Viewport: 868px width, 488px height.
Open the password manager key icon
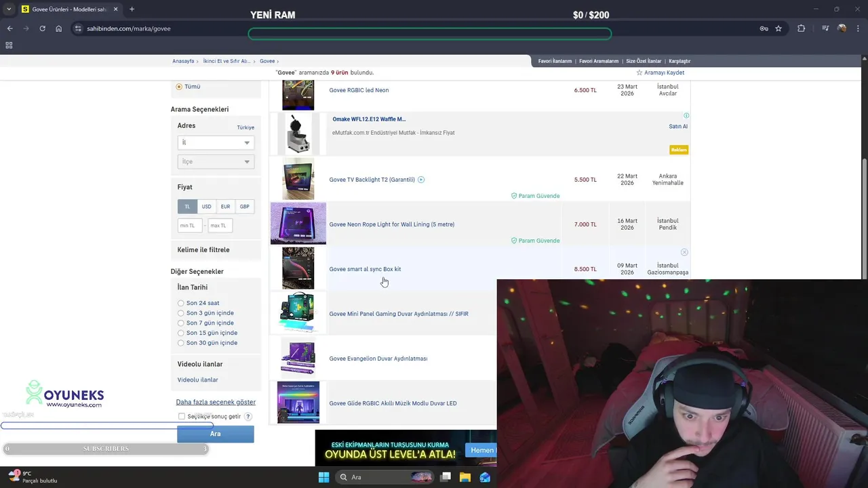pos(764,28)
